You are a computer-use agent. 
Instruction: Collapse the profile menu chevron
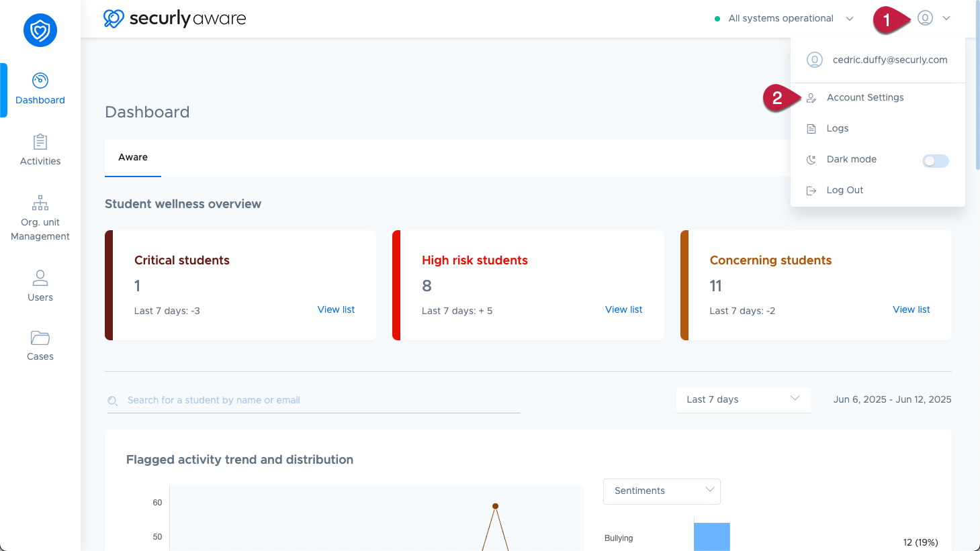(946, 19)
